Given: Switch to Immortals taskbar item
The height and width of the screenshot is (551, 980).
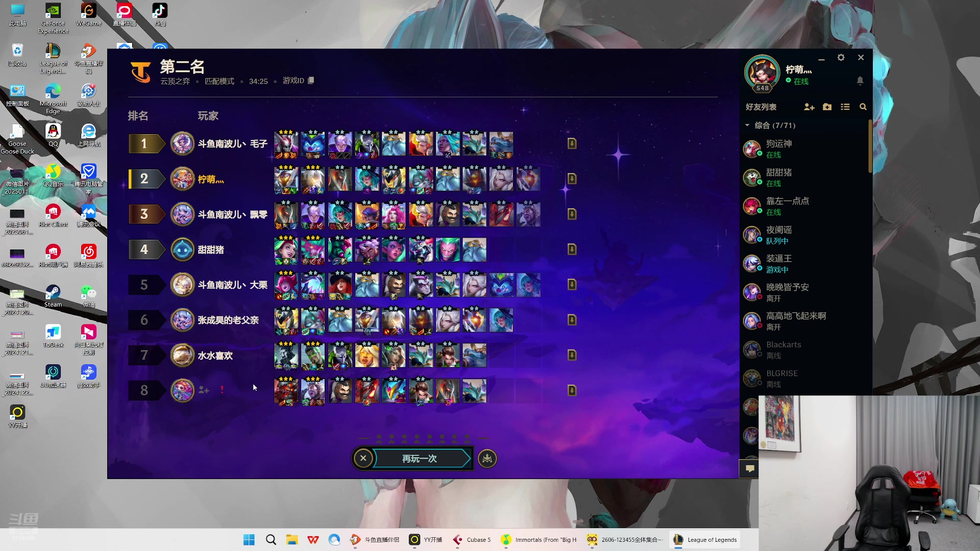Looking at the screenshot, I should pos(539,540).
